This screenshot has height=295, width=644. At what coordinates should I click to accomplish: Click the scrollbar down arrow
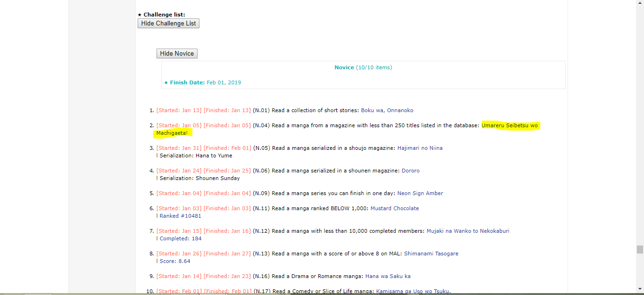[640, 288]
